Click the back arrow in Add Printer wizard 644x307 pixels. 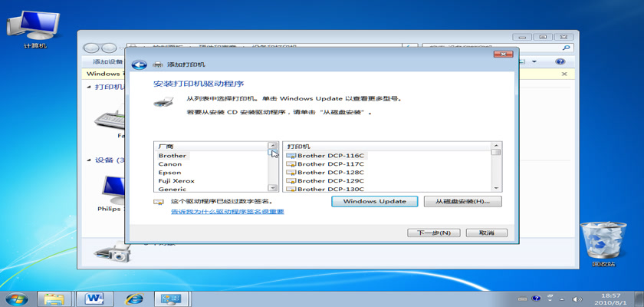click(139, 64)
